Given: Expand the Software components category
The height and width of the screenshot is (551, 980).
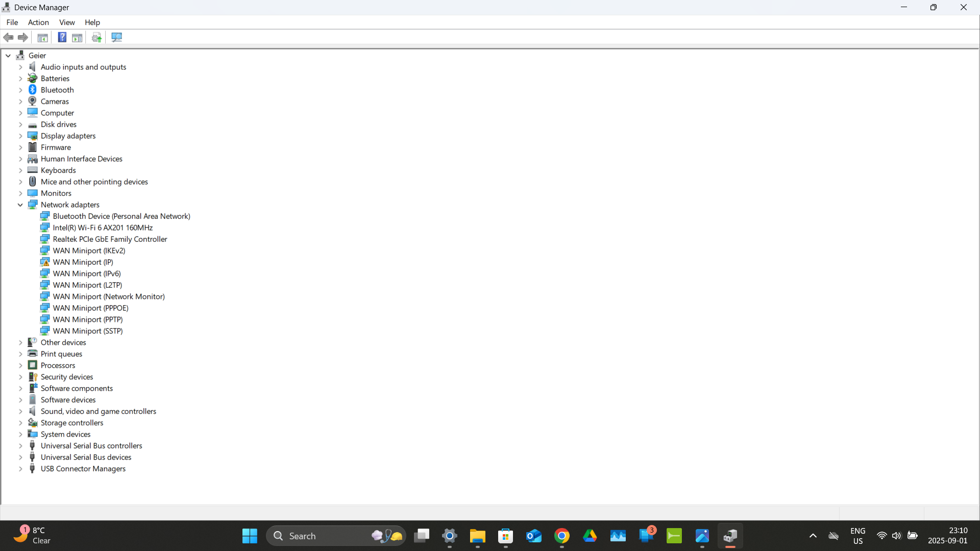Looking at the screenshot, I should pyautogui.click(x=20, y=388).
